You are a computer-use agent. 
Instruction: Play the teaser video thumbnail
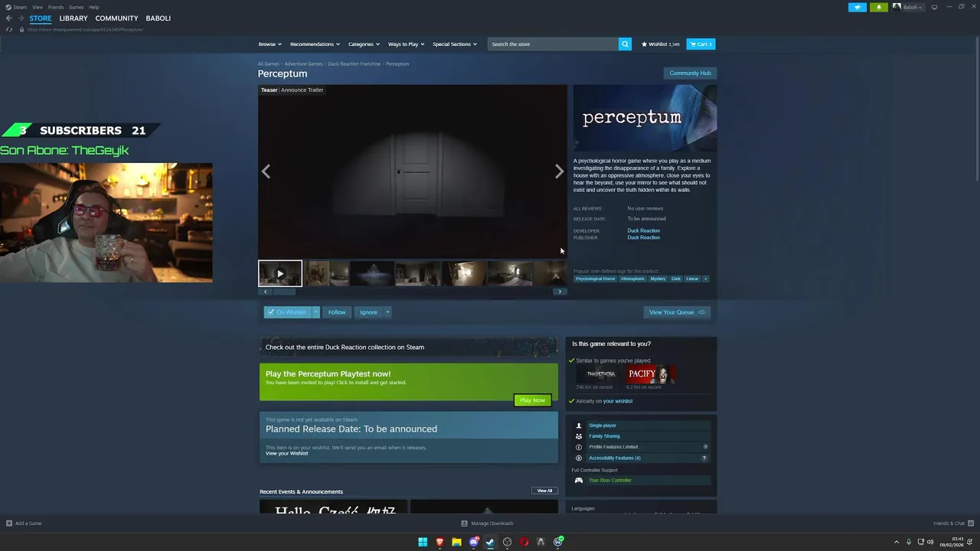coord(280,273)
